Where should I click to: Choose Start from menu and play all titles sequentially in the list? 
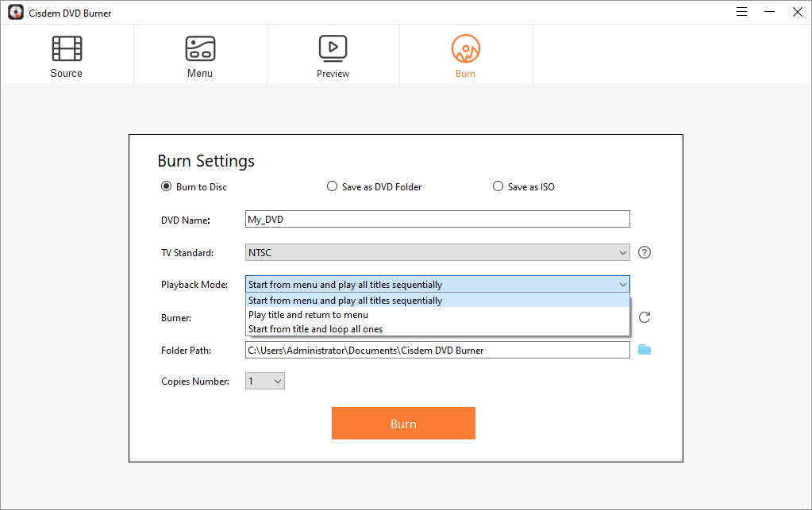437,301
